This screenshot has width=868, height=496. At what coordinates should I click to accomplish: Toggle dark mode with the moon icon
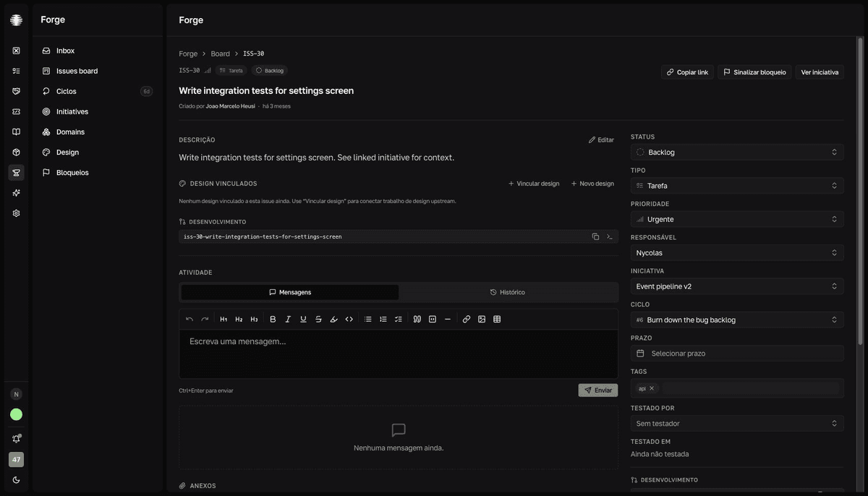[x=16, y=479]
